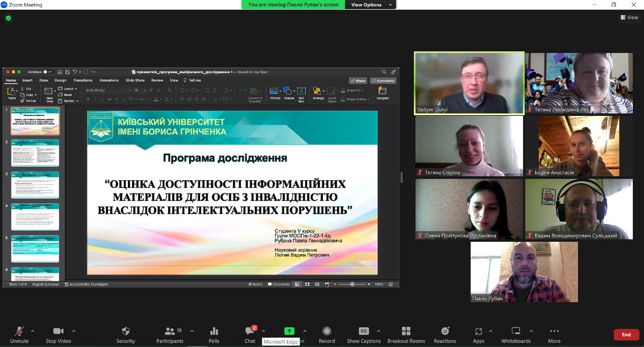644x347 pixels.
Task: Click the red End button
Action: (x=626, y=334)
